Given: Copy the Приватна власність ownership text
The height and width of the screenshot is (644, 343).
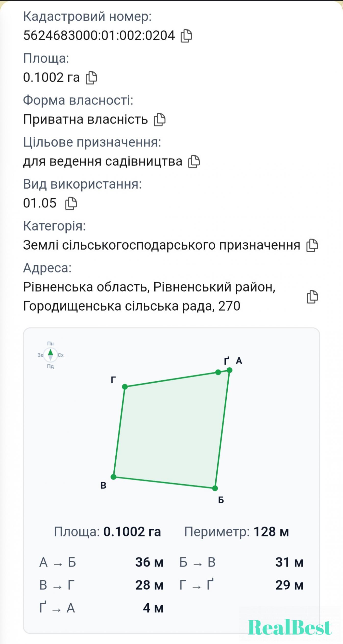Looking at the screenshot, I should (x=160, y=120).
